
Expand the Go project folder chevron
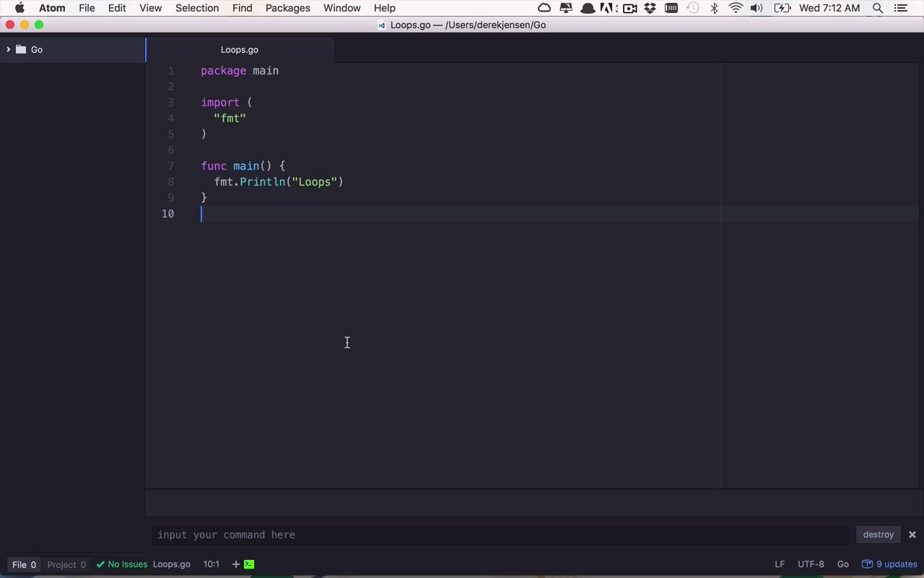(x=8, y=50)
